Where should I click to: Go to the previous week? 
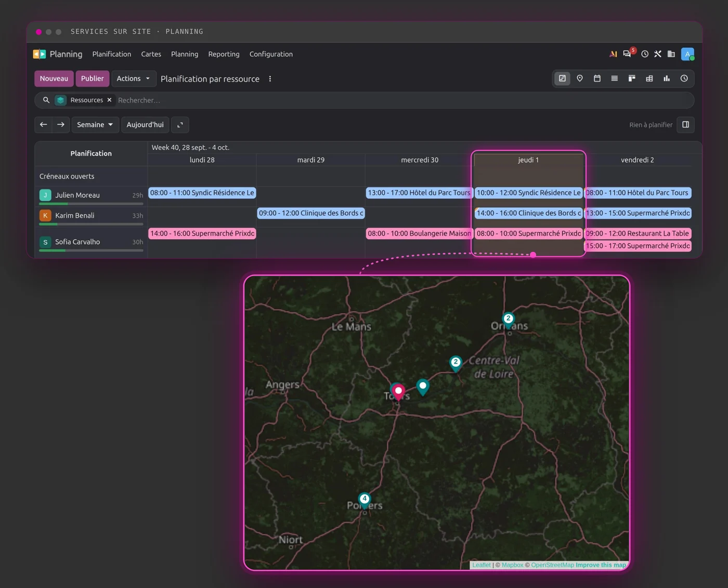[x=44, y=125]
